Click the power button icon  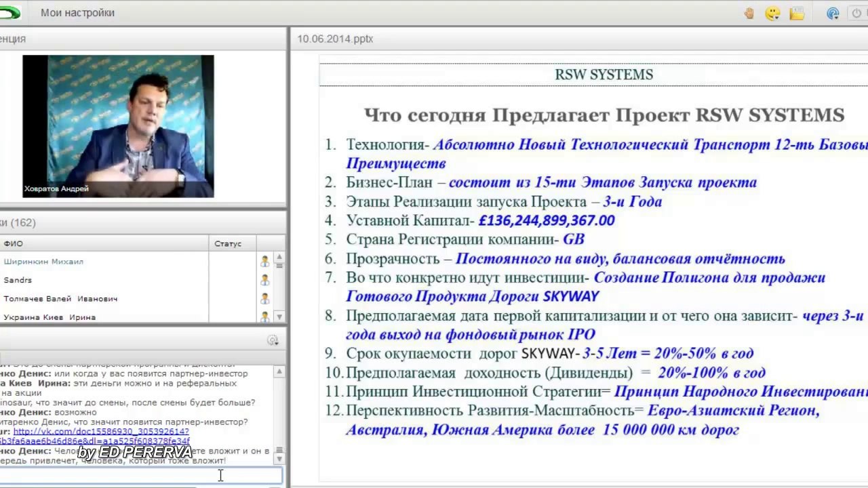click(856, 13)
